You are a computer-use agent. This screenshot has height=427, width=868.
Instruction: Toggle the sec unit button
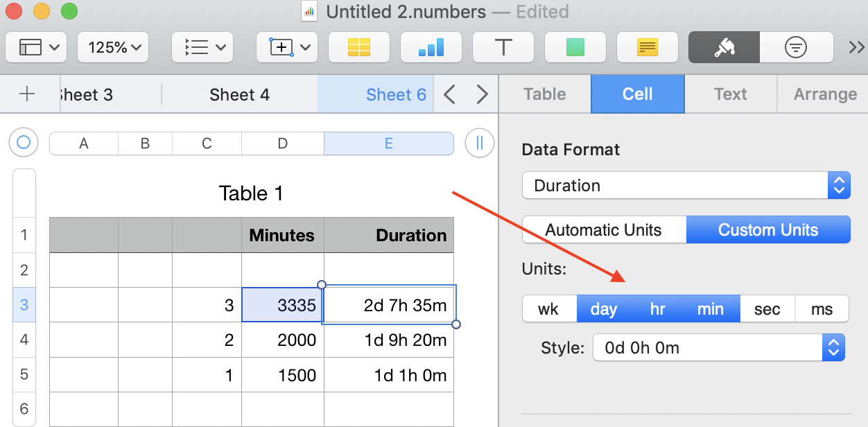coord(767,309)
